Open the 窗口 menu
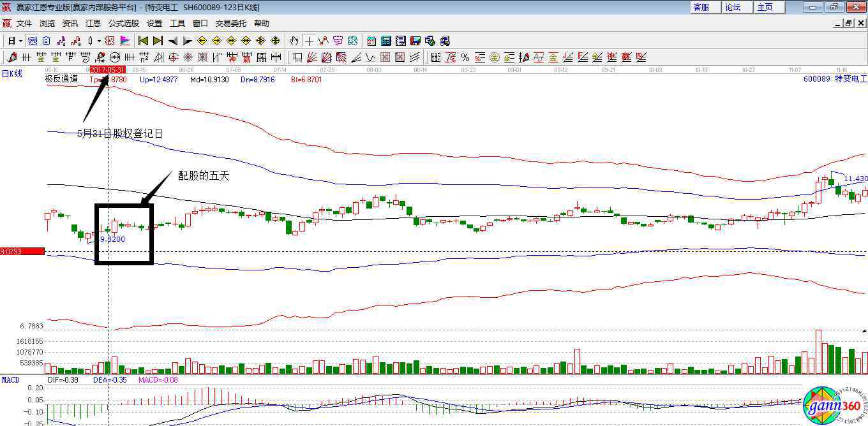This screenshot has width=868, height=426. coord(200,24)
